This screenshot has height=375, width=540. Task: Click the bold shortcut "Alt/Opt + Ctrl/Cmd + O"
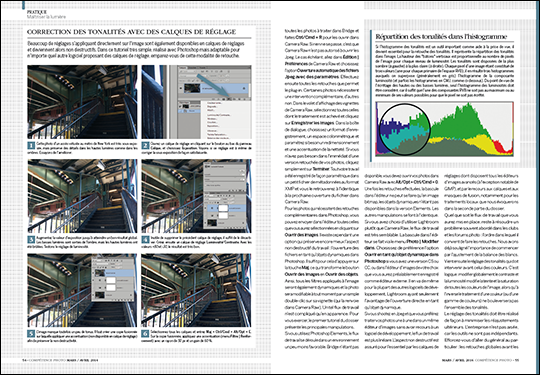(x=417, y=181)
